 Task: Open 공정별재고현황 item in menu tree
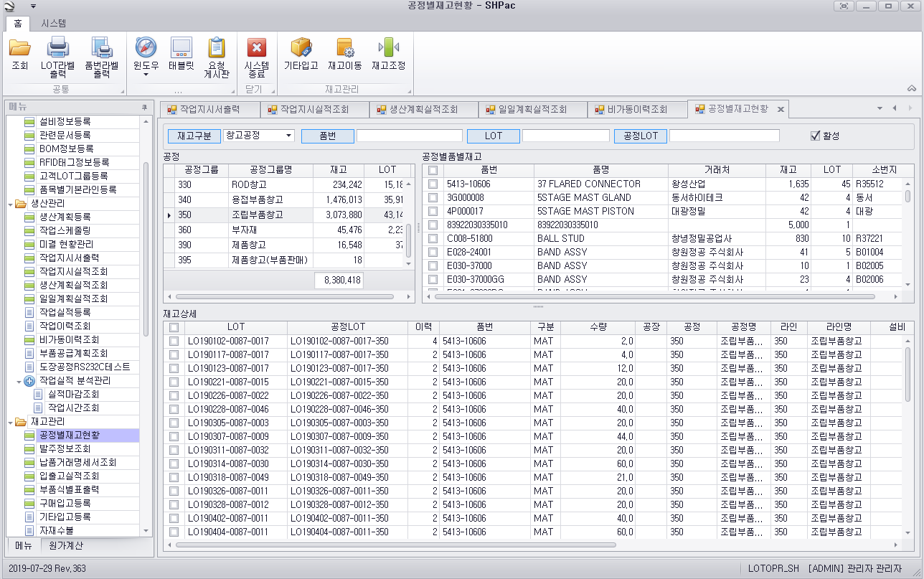coord(70,435)
